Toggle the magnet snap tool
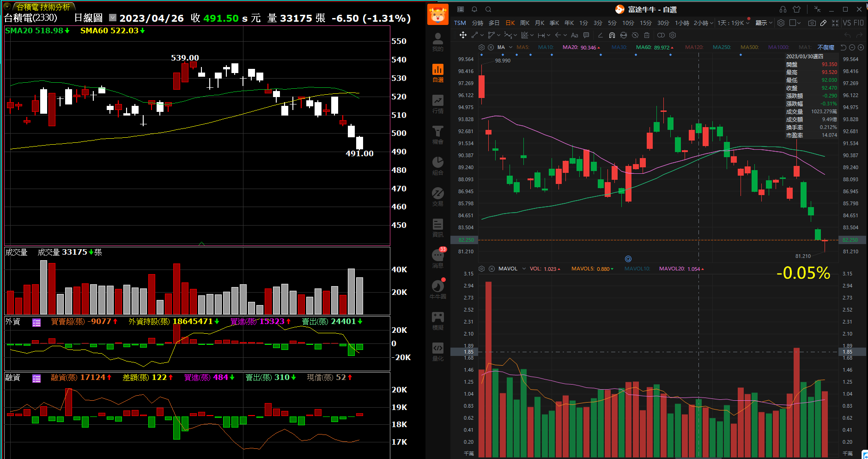868x459 pixels. (612, 35)
